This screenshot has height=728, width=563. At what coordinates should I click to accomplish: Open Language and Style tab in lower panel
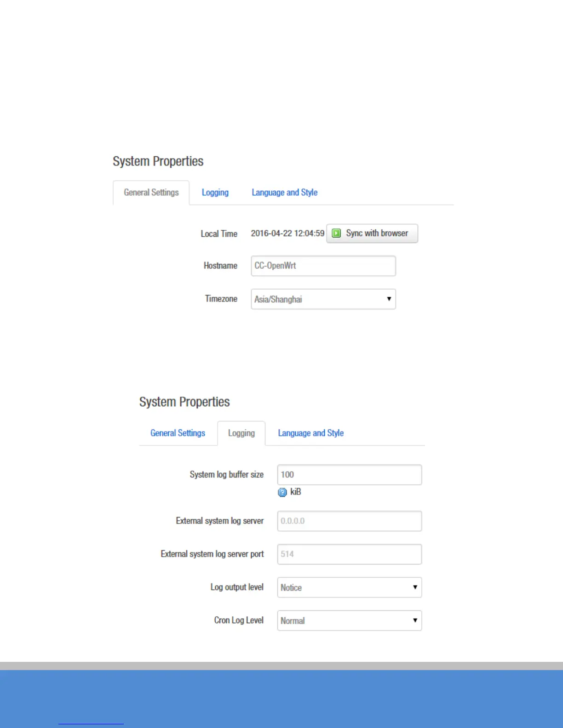click(x=310, y=433)
